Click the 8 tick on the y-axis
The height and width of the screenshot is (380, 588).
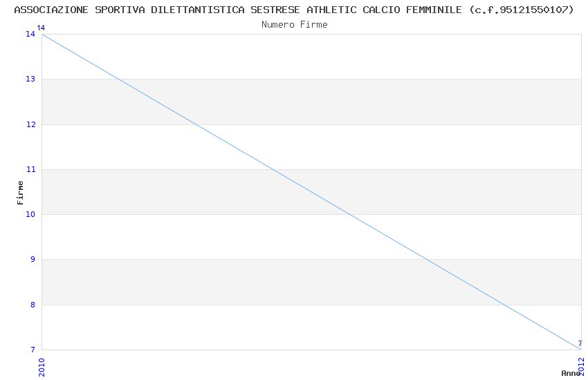point(33,305)
